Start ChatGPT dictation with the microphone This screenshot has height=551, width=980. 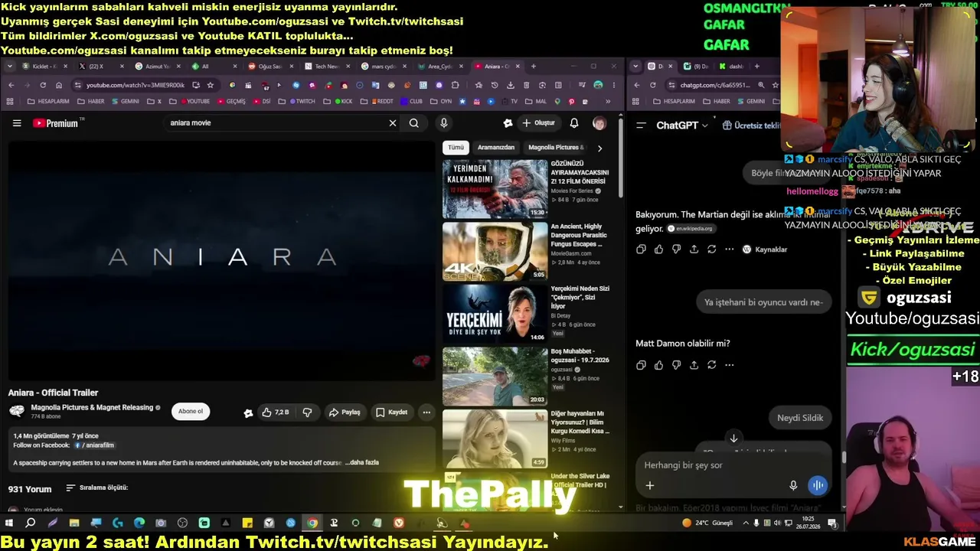[x=793, y=485]
